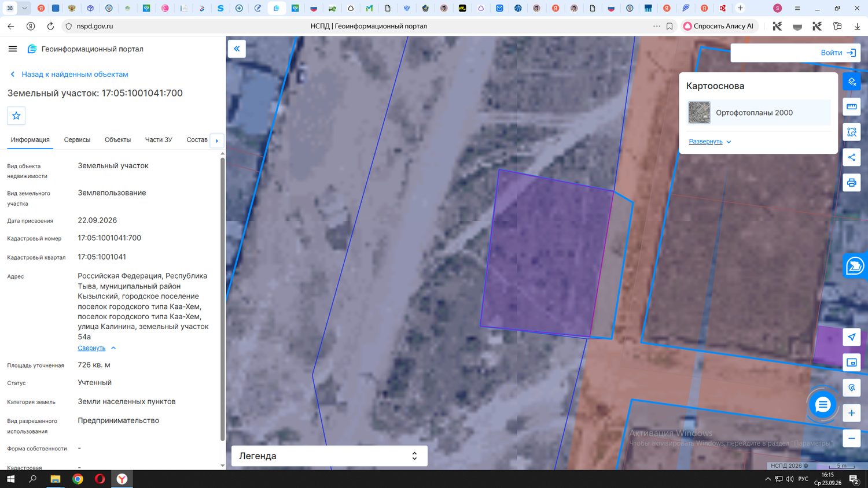Click Спросить Алису AI button
This screenshot has height=488, width=868.
[x=719, y=26]
